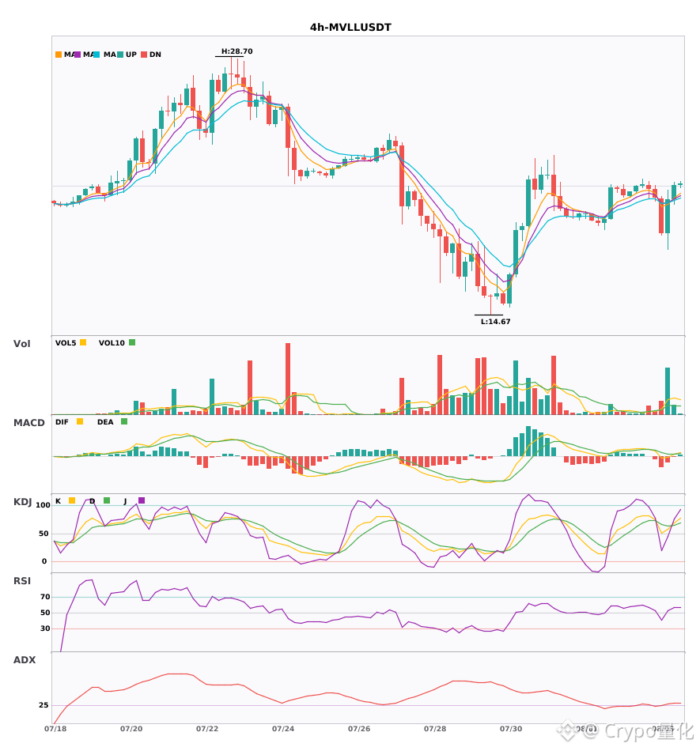Click the L:14.67 low price label
The image size is (700, 751).
pos(495,322)
